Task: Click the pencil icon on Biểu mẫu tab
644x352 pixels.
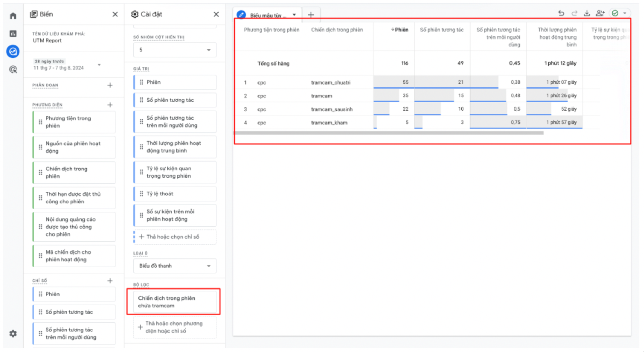Action: click(x=241, y=15)
